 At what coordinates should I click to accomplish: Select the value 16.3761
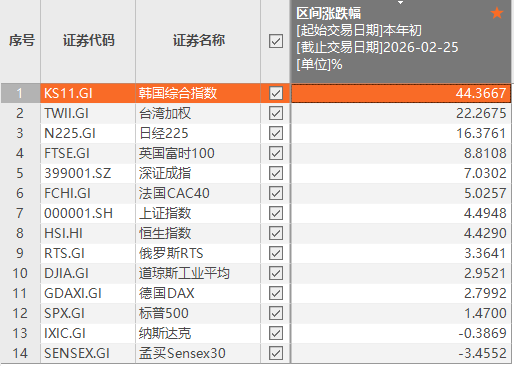(481, 133)
